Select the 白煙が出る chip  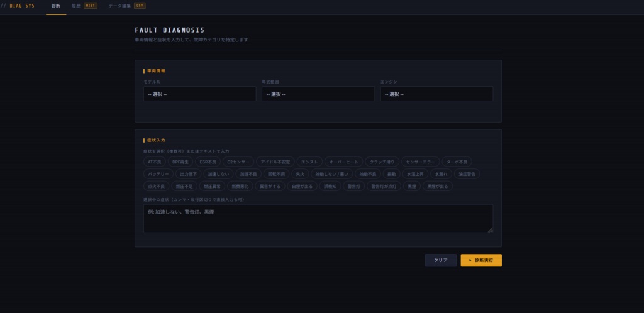coord(302,186)
